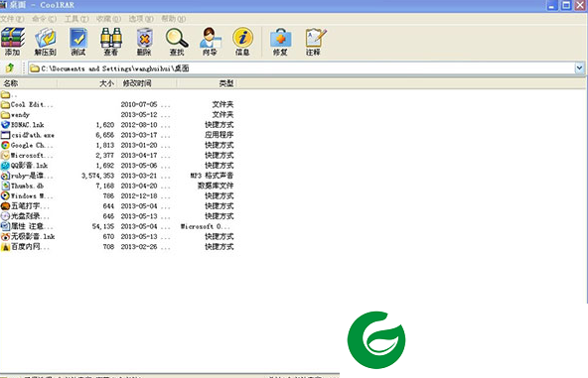Go up one folder with the green arrow
This screenshot has width=588, height=378.
tap(10, 67)
